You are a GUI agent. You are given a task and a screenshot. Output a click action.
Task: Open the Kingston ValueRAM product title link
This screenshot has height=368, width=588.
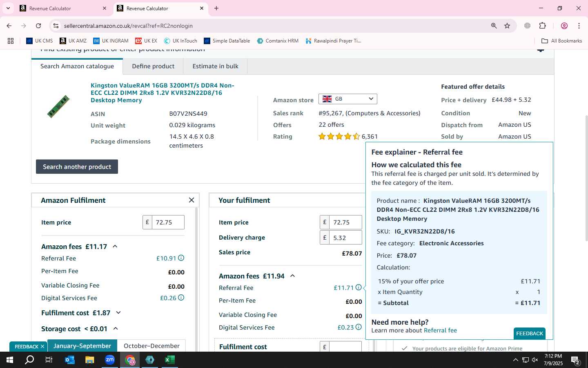(x=163, y=93)
